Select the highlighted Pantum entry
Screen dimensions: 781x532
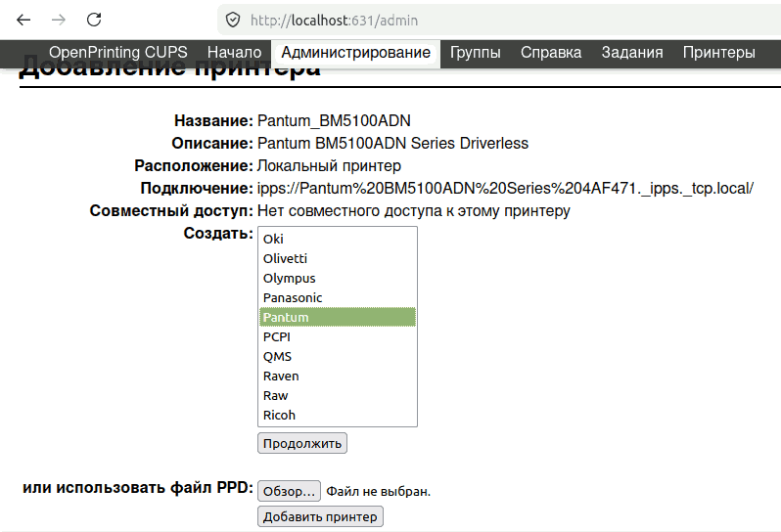tap(338, 317)
